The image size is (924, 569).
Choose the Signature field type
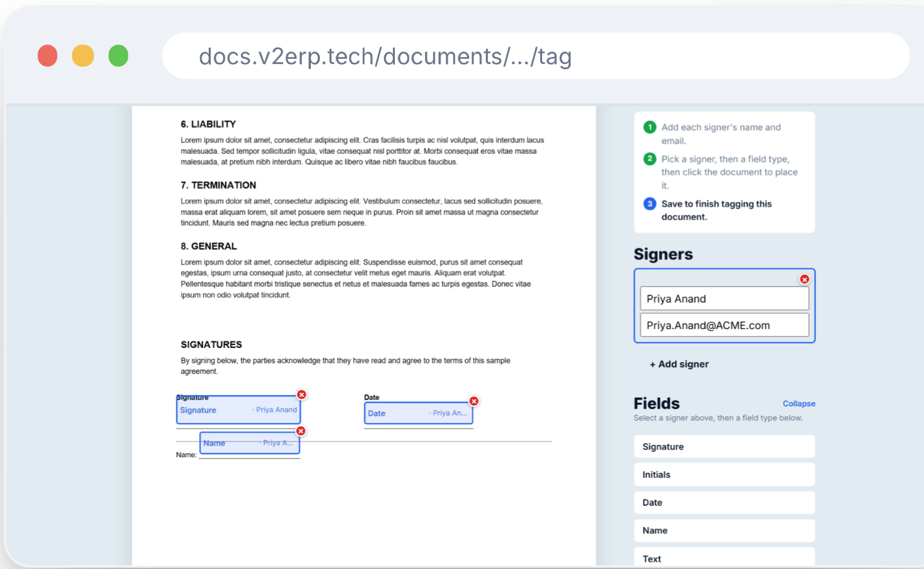(x=724, y=447)
